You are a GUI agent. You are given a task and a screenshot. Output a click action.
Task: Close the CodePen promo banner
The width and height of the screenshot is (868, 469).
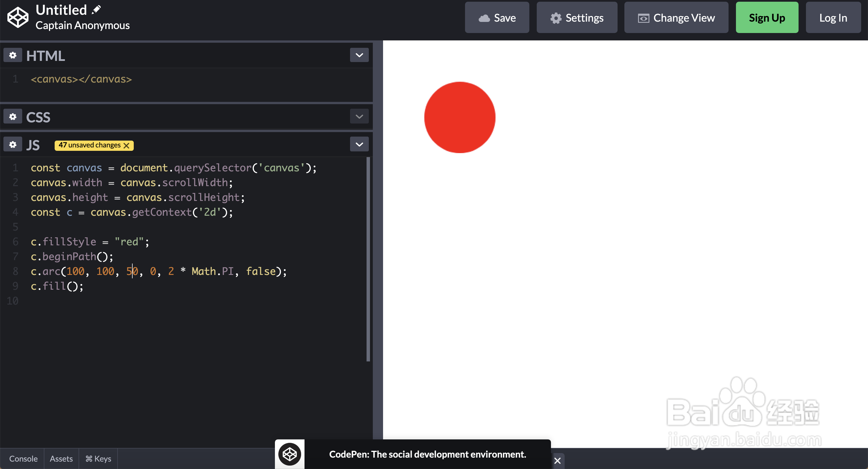click(557, 460)
